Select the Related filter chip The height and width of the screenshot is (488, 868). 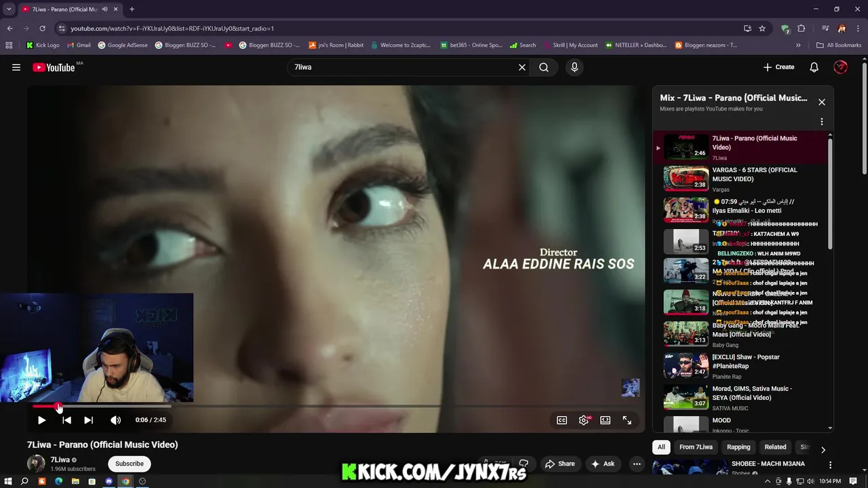775,447
